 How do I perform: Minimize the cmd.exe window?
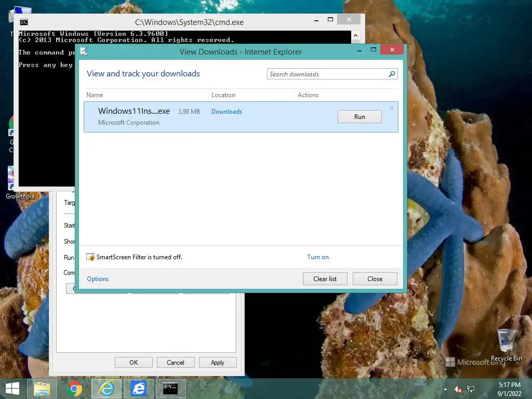pyautogui.click(x=316, y=20)
